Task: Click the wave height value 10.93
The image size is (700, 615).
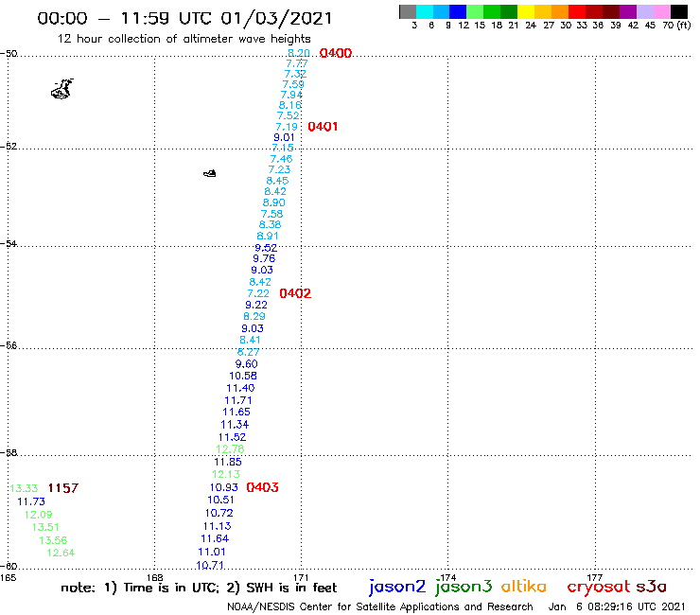Action: tap(224, 487)
